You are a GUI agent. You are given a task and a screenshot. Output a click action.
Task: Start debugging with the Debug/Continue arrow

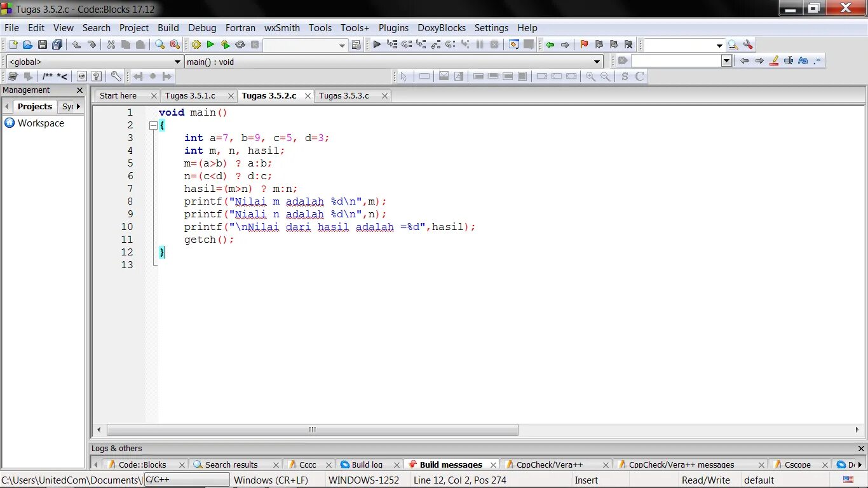tap(377, 44)
